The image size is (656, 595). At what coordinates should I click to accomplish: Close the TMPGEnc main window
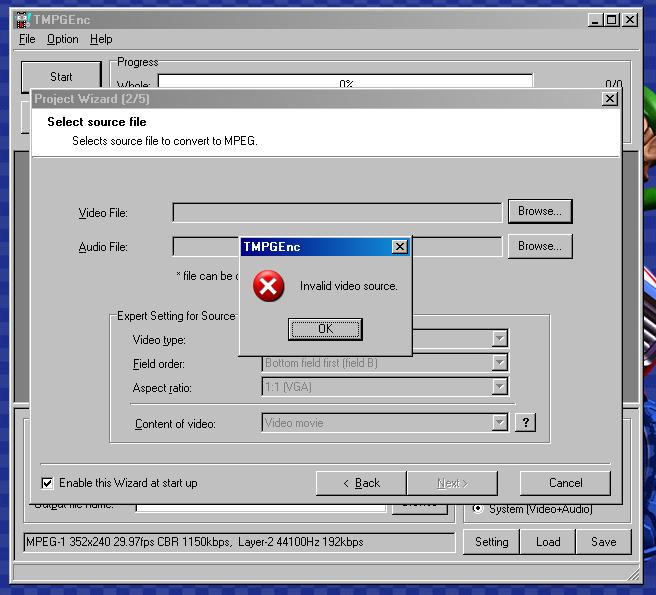[x=630, y=20]
